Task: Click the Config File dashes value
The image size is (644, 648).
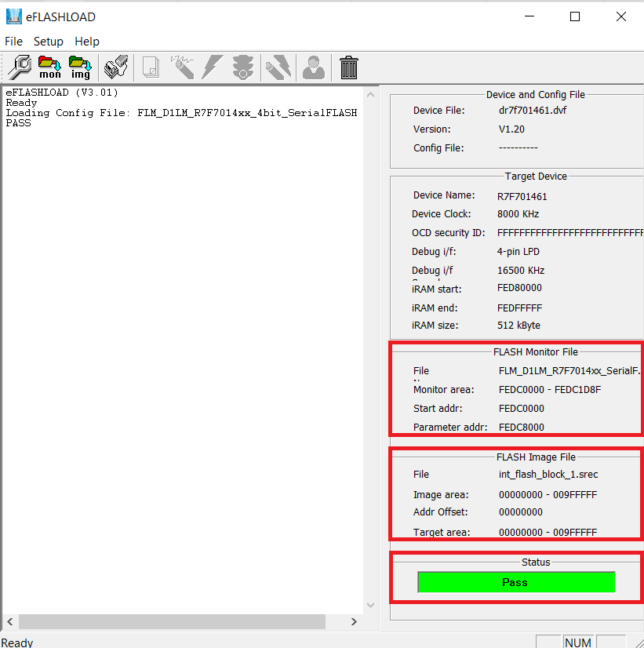Action: 518,148
